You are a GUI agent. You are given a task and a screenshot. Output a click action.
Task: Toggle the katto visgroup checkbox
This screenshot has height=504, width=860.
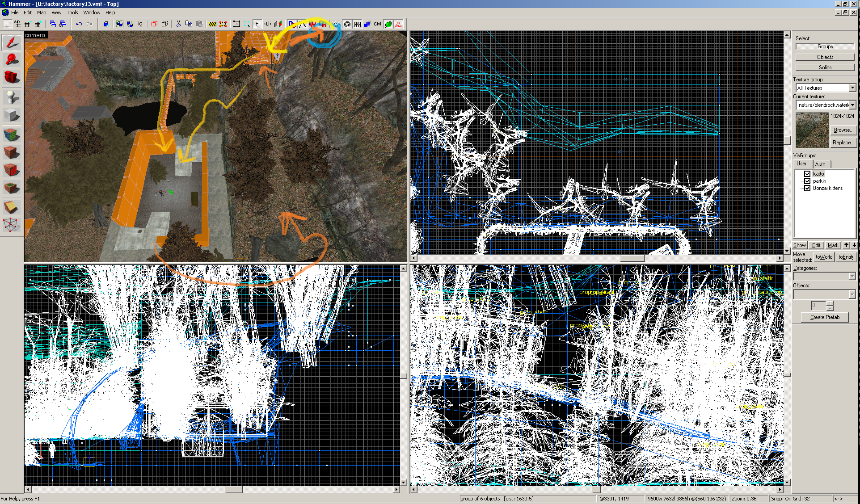pyautogui.click(x=807, y=174)
